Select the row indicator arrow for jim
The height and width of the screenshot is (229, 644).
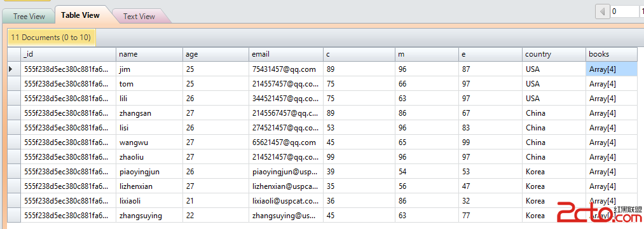tap(11, 69)
